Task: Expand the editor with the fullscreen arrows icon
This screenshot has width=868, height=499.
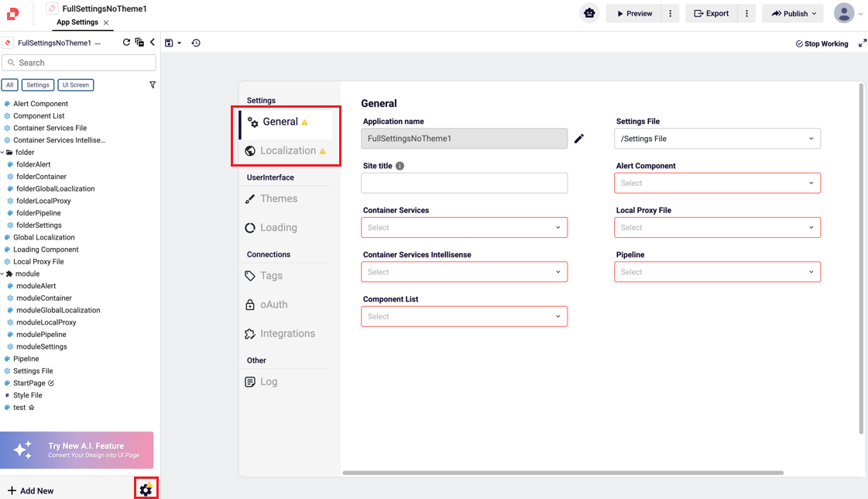Action: 862,43
